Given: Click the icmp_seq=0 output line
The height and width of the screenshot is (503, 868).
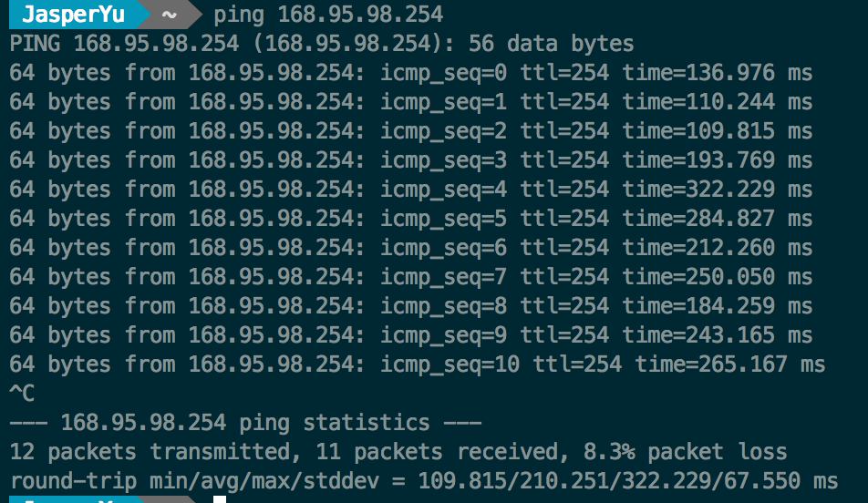Looking at the screenshot, I should (x=410, y=73).
